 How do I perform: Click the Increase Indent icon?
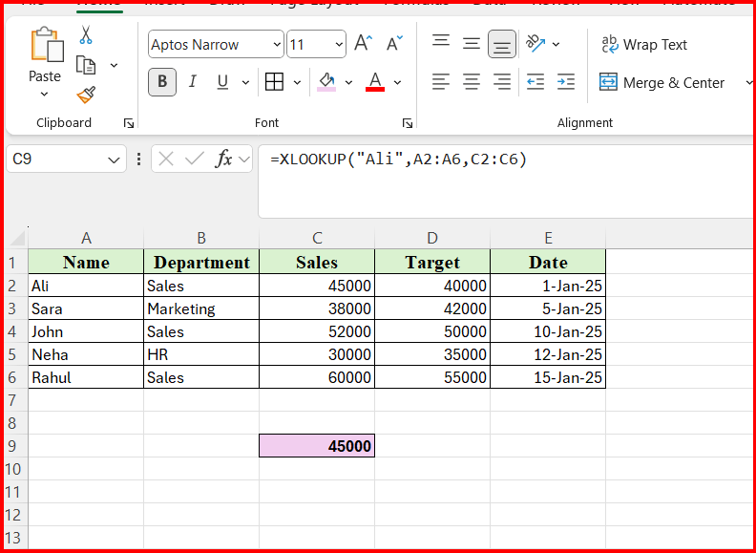(x=565, y=82)
